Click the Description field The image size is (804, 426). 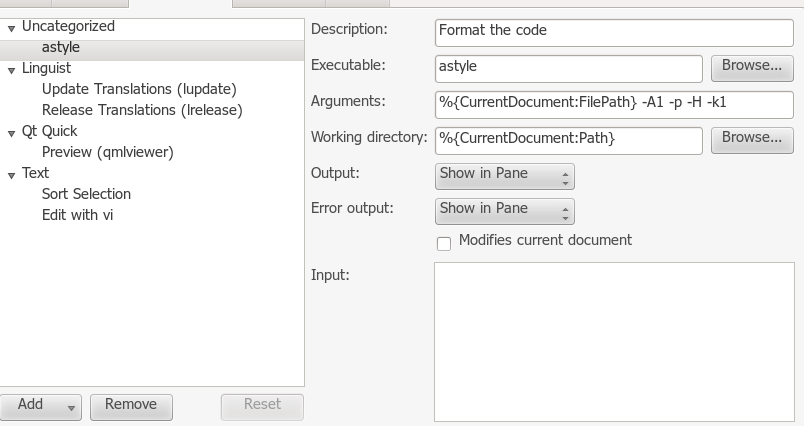614,33
